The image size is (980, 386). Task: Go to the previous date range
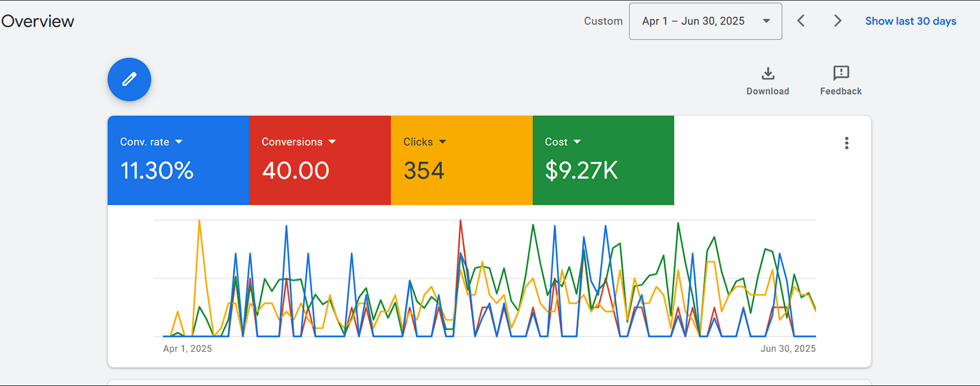[x=801, y=21]
